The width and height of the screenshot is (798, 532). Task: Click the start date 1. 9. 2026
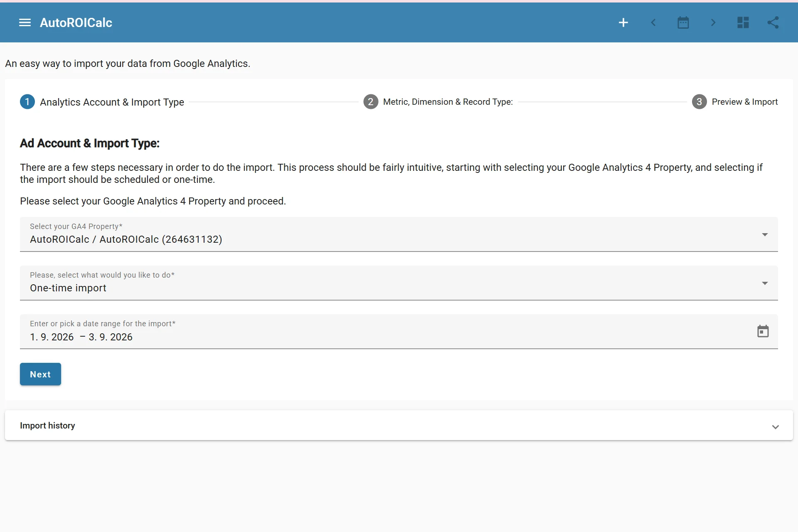point(52,337)
